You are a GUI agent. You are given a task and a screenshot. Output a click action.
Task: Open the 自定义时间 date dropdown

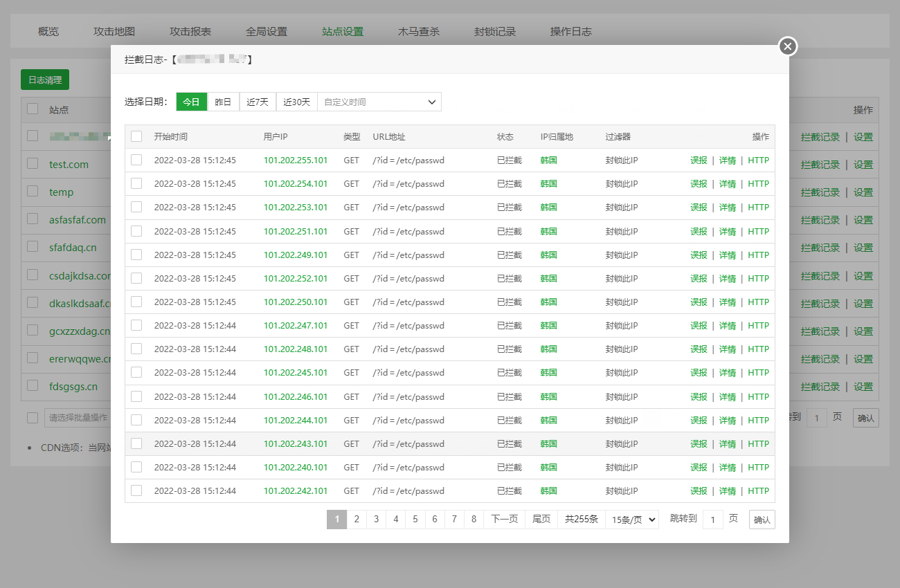[x=379, y=102]
